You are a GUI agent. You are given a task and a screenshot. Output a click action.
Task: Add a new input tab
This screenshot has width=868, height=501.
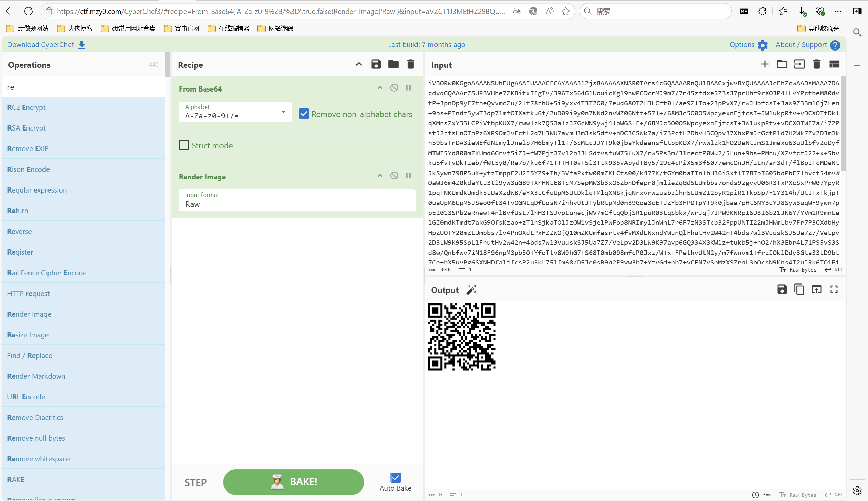coord(765,64)
